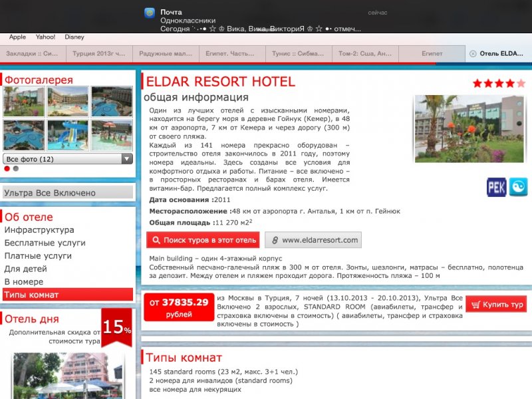Open the children's splash pool thumbnail
This screenshot has height=399, width=532.
[x=112, y=135]
